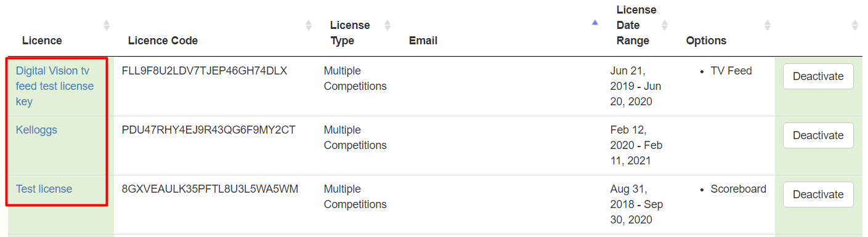Click the sort arrows beside the Options header
This screenshot has height=237, width=868.
[768, 25]
